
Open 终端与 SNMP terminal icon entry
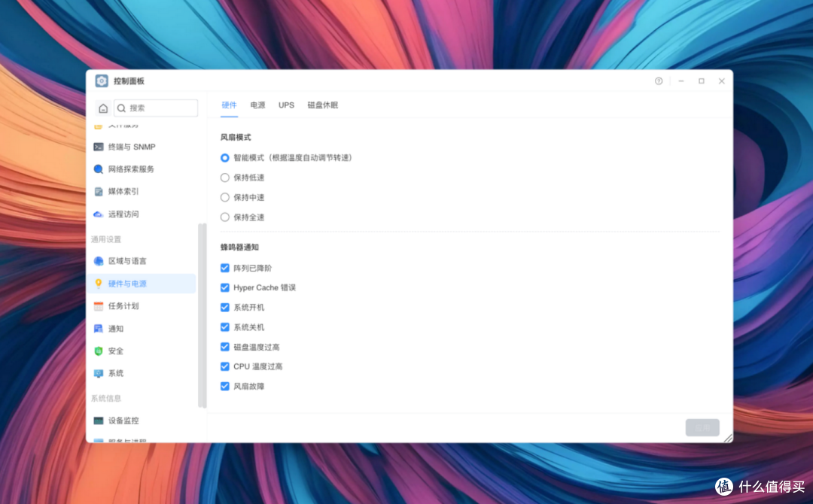pos(98,147)
